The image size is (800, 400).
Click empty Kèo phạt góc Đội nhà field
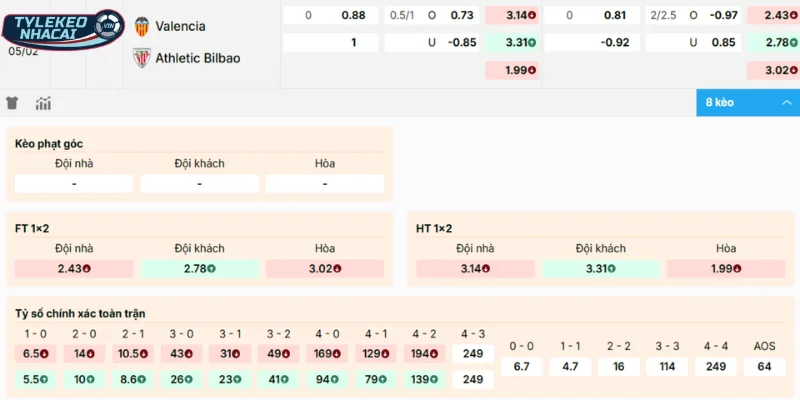74,184
